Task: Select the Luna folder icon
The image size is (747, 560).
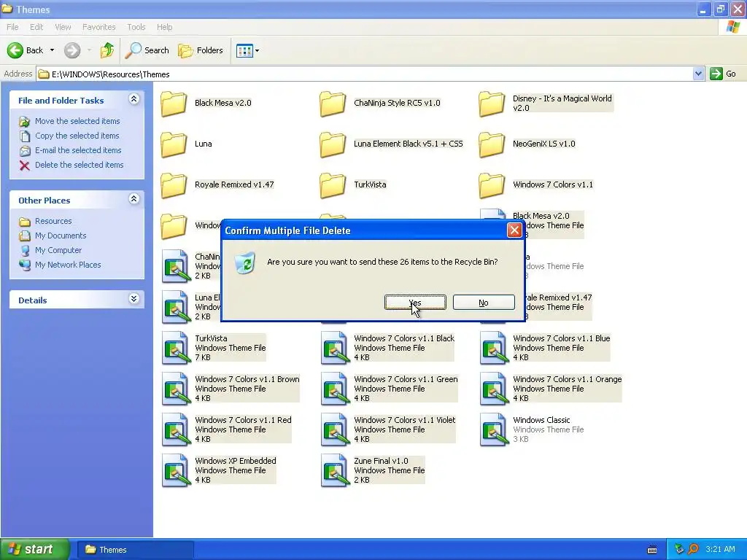Action: click(x=174, y=144)
